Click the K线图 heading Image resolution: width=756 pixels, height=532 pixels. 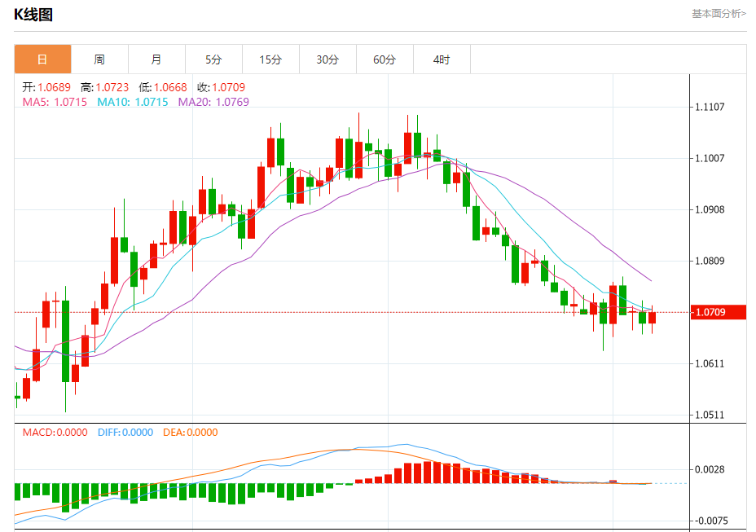33,15
